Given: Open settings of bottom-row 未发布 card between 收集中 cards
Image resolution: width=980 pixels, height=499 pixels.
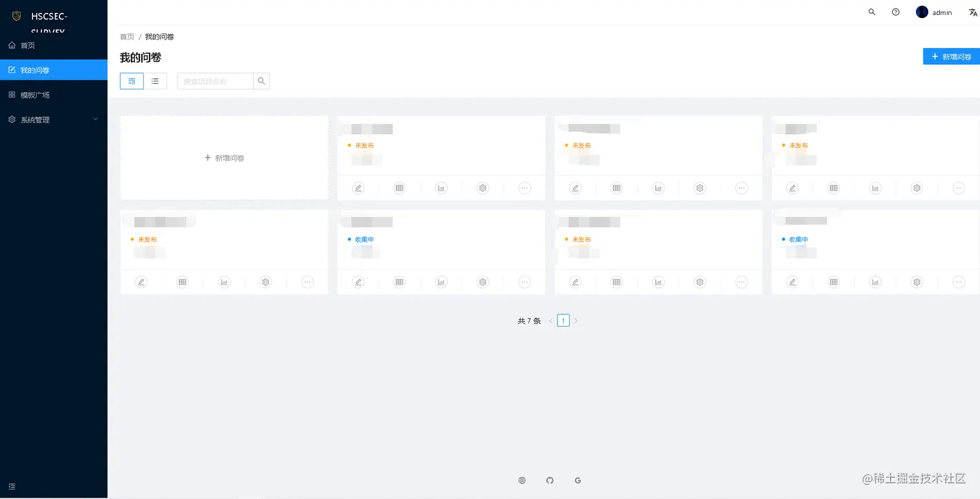Looking at the screenshot, I should [x=699, y=282].
